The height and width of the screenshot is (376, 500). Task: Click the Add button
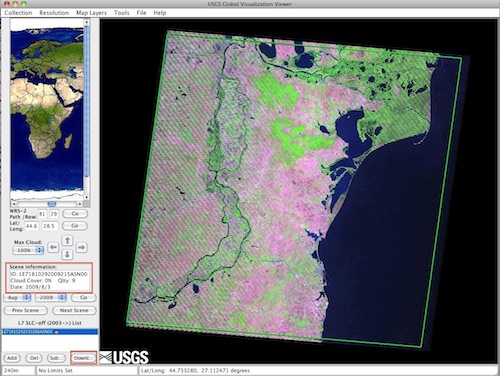tap(12, 358)
